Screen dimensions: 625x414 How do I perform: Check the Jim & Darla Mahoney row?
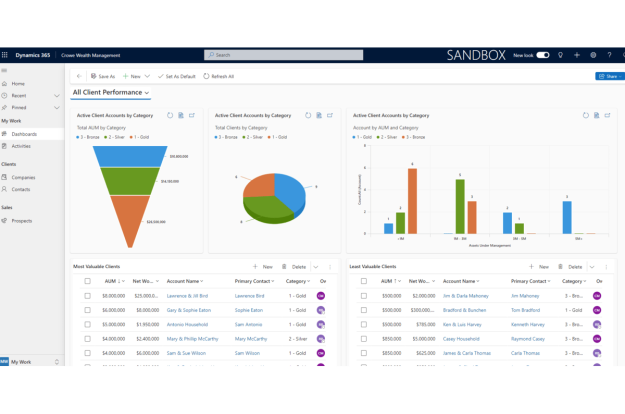coord(364,296)
